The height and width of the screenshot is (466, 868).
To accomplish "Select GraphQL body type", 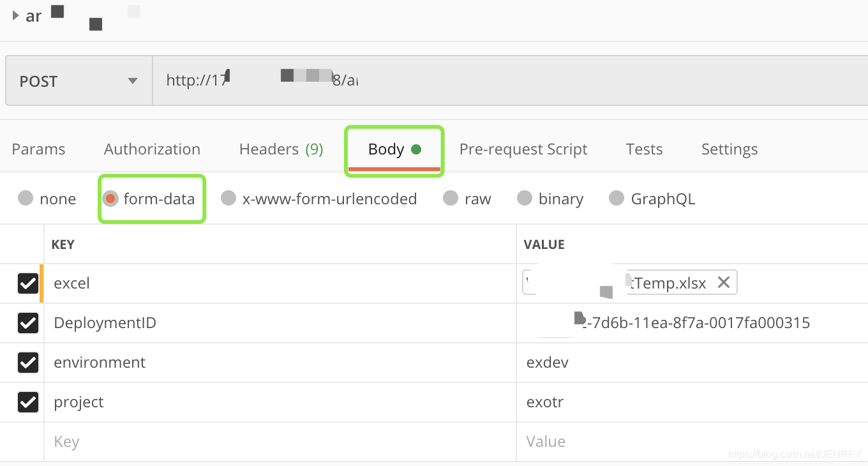I will (x=617, y=199).
